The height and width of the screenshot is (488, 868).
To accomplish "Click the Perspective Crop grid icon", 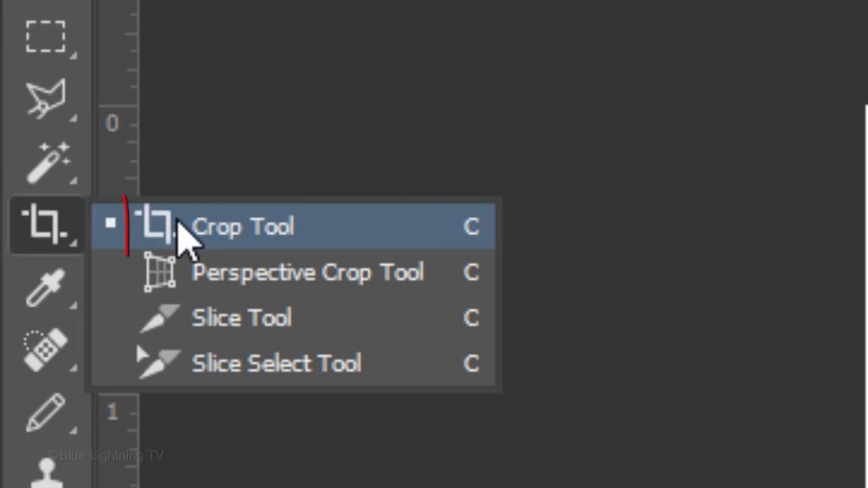I will pyautogui.click(x=160, y=272).
